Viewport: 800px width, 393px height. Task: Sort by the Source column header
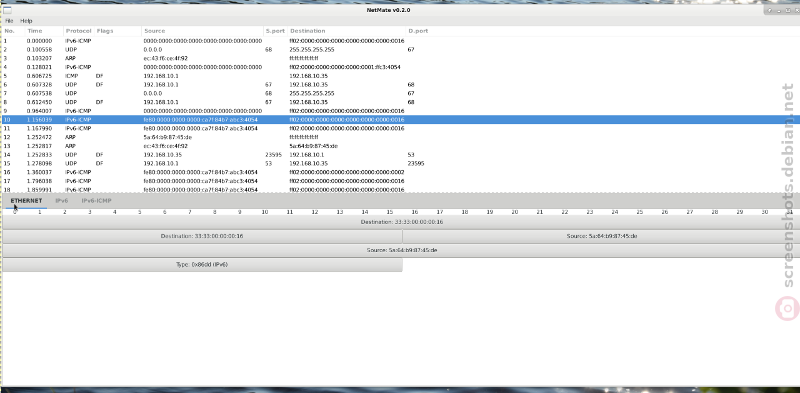[x=203, y=31]
